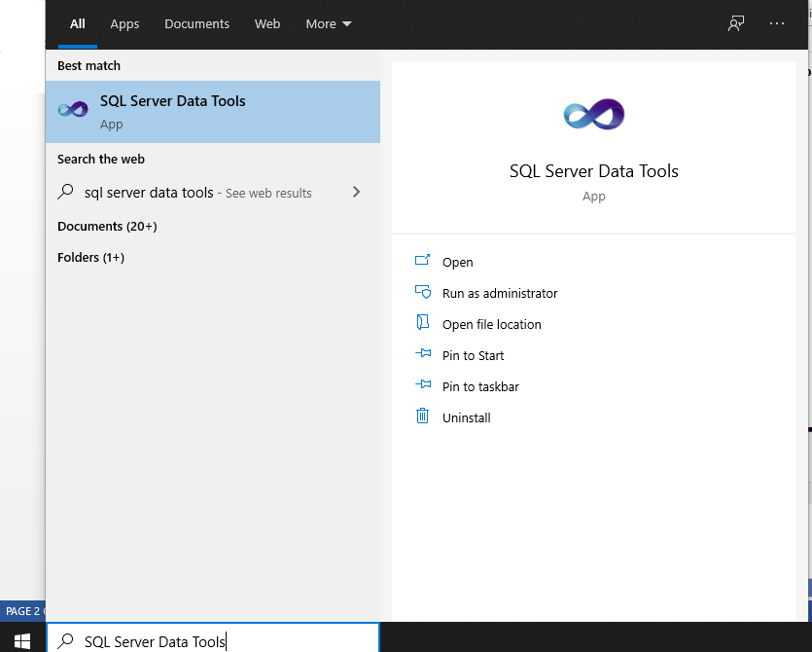Select the Open action icon

pos(423,262)
